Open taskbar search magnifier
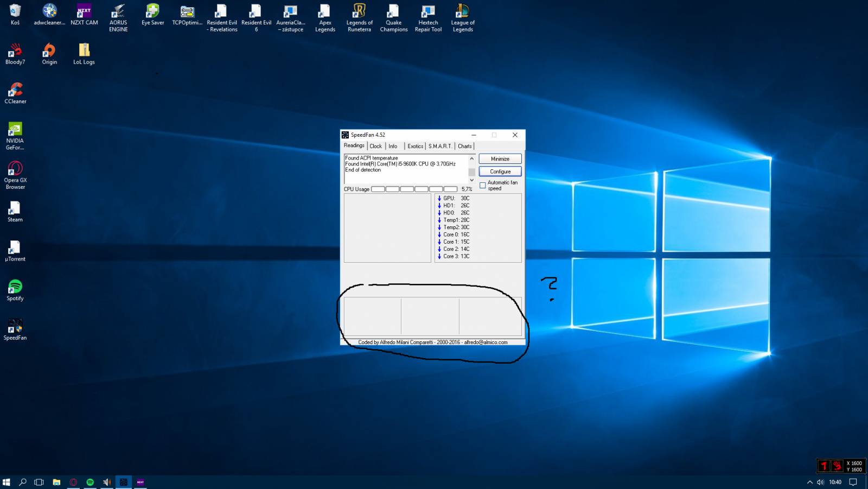 pyautogui.click(x=23, y=482)
